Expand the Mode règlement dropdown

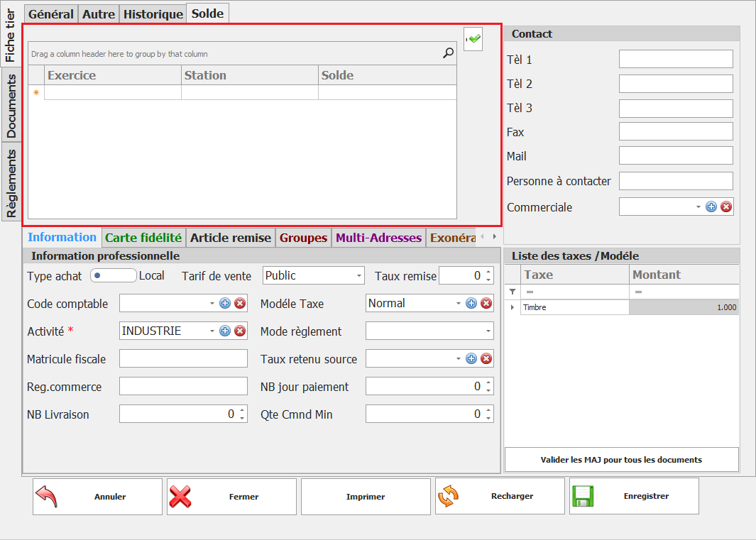488,331
